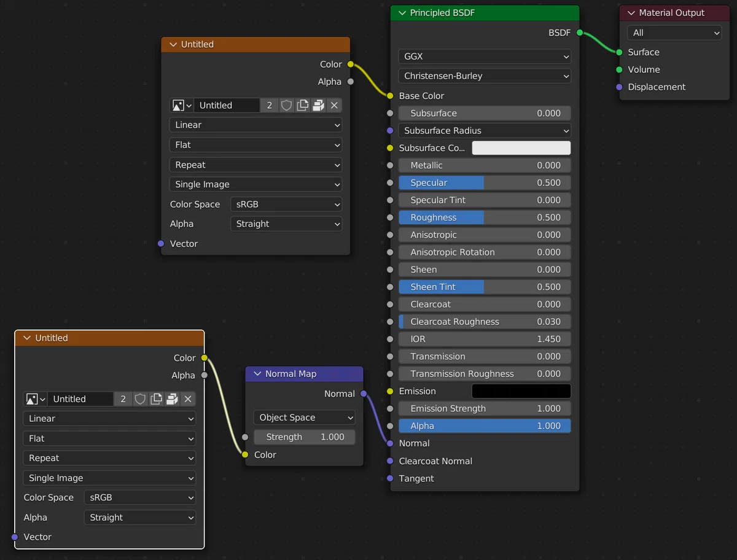
Task: Click the Clearcoat Normal input socket
Action: pyautogui.click(x=390, y=461)
